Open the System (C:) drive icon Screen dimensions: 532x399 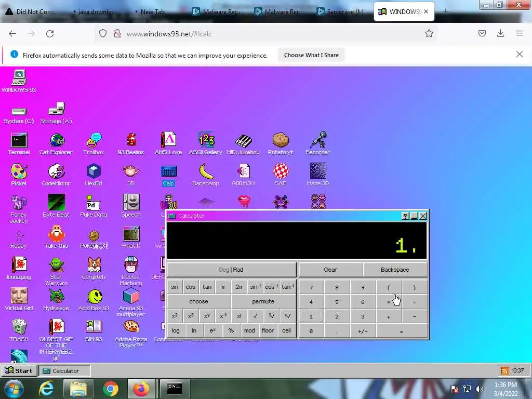pos(19,115)
